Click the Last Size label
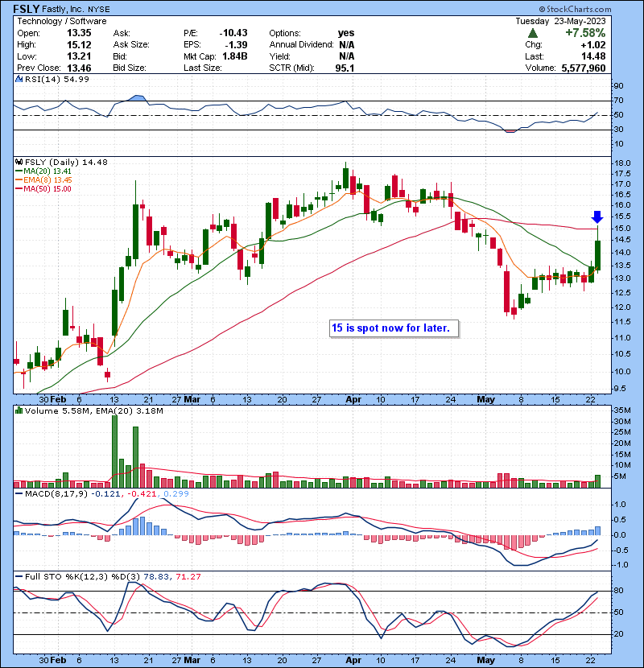644x668 pixels. tap(202, 68)
